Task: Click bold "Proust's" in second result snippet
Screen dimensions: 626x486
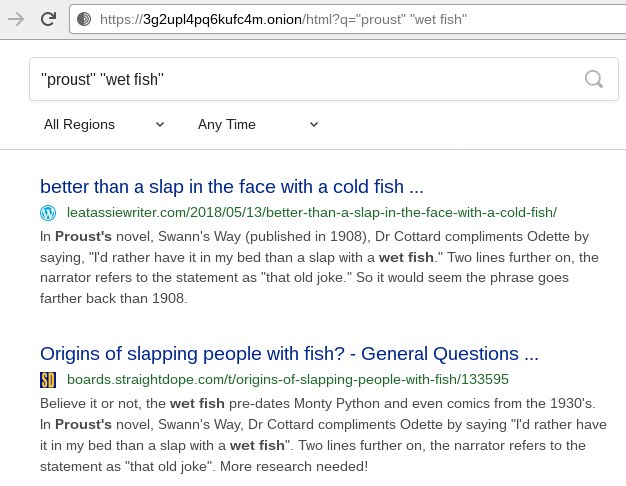Action: [x=83, y=424]
